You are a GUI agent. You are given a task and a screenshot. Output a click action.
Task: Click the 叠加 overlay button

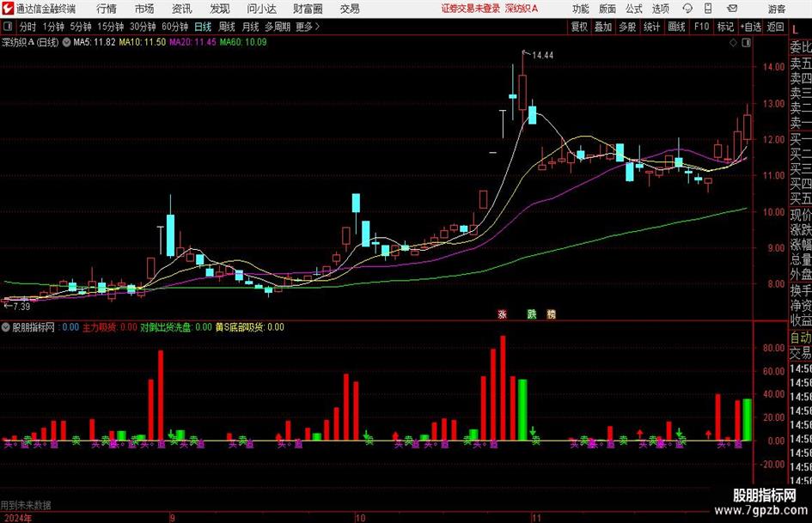pos(603,27)
